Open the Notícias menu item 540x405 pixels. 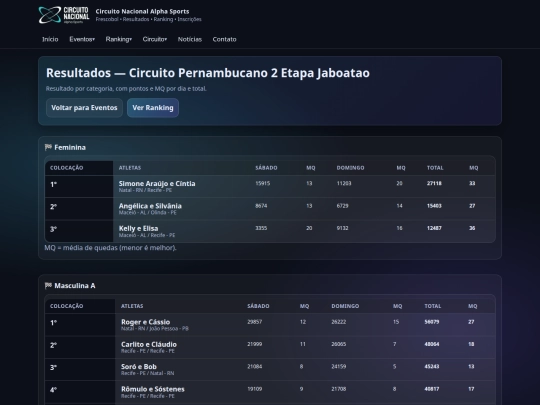tap(190, 39)
